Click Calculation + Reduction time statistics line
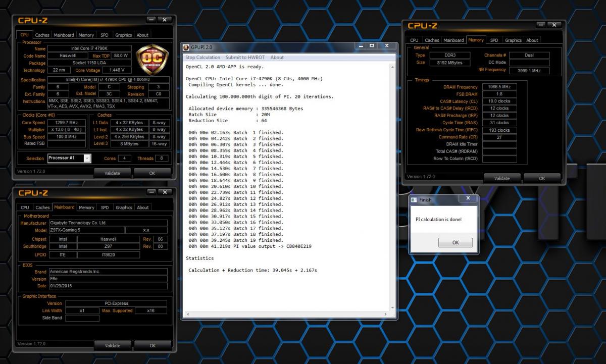606x364 pixels. click(252, 270)
